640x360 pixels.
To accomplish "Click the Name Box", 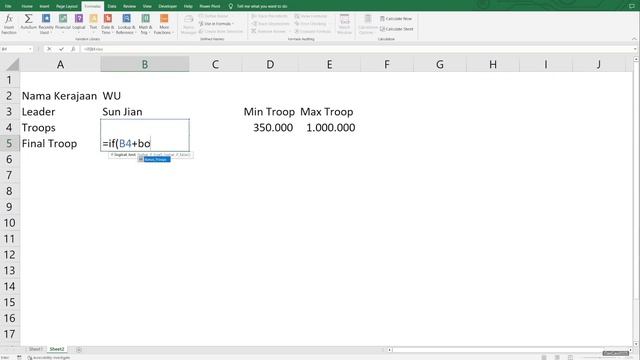I will click(14, 49).
